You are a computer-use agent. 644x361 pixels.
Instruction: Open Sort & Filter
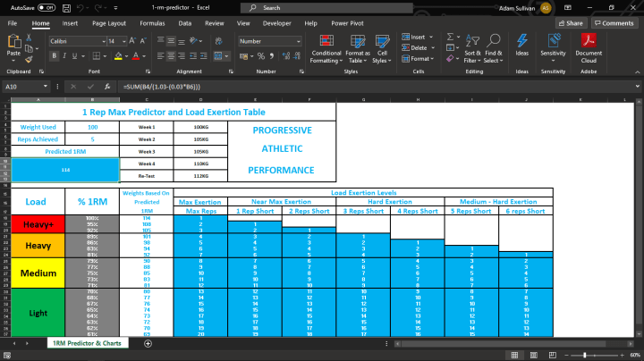click(x=472, y=49)
